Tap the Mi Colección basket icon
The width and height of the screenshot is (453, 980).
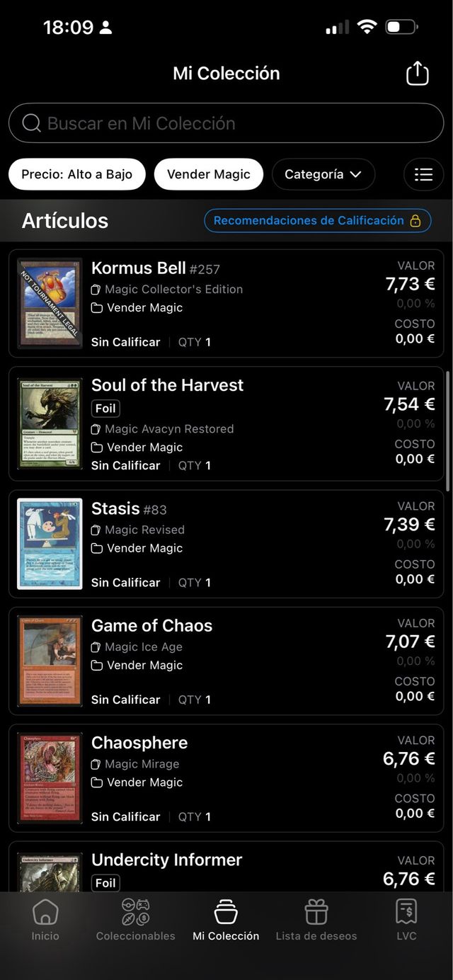click(x=226, y=912)
